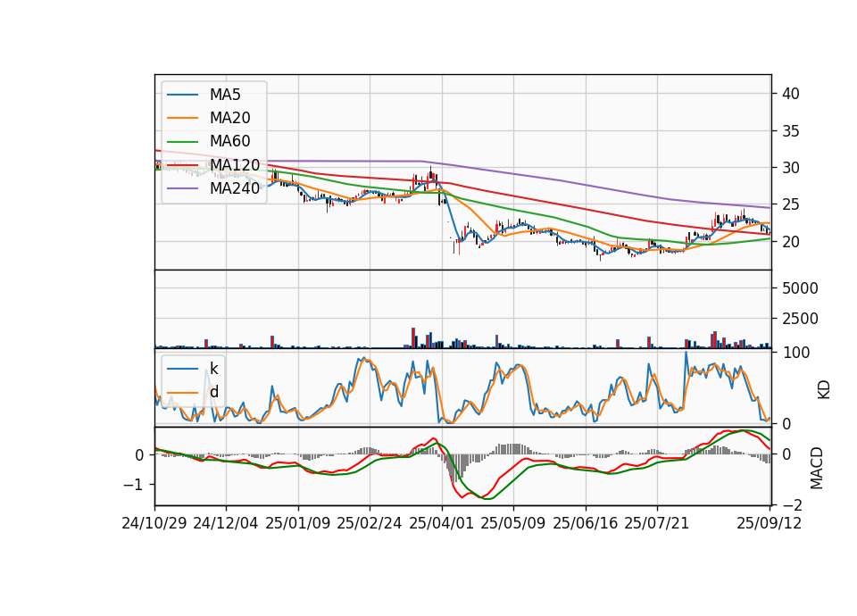Click the 25/02/24 date axis label

tap(370, 523)
